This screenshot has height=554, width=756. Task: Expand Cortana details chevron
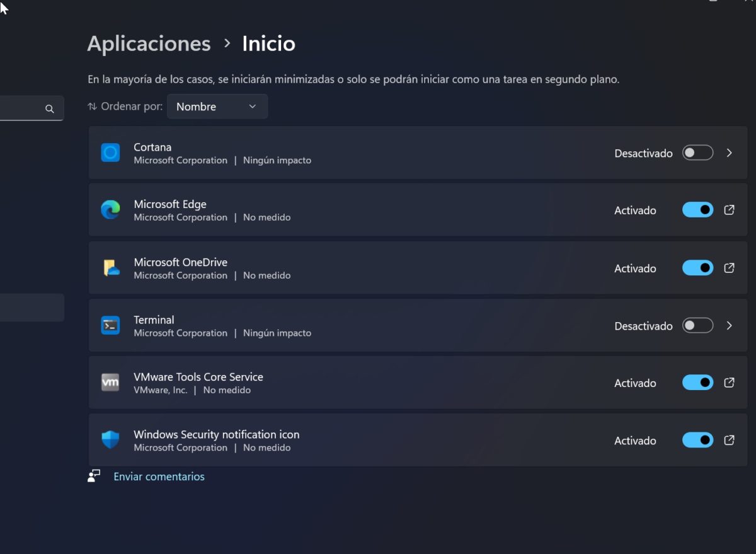click(x=729, y=153)
